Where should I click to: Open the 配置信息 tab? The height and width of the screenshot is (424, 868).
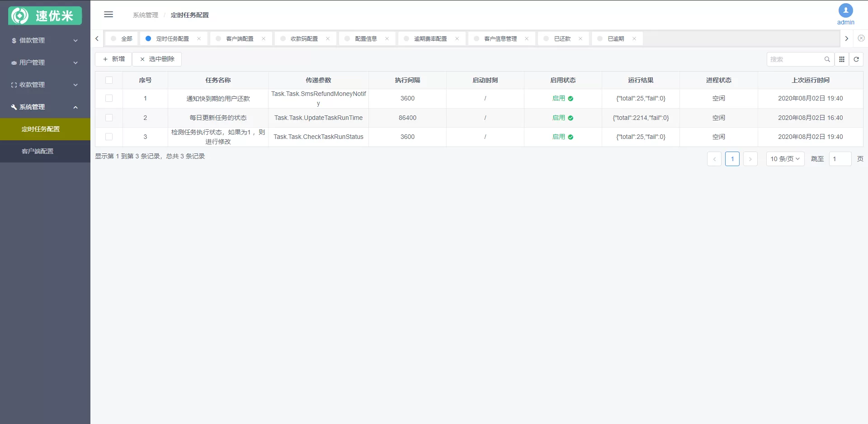point(367,38)
